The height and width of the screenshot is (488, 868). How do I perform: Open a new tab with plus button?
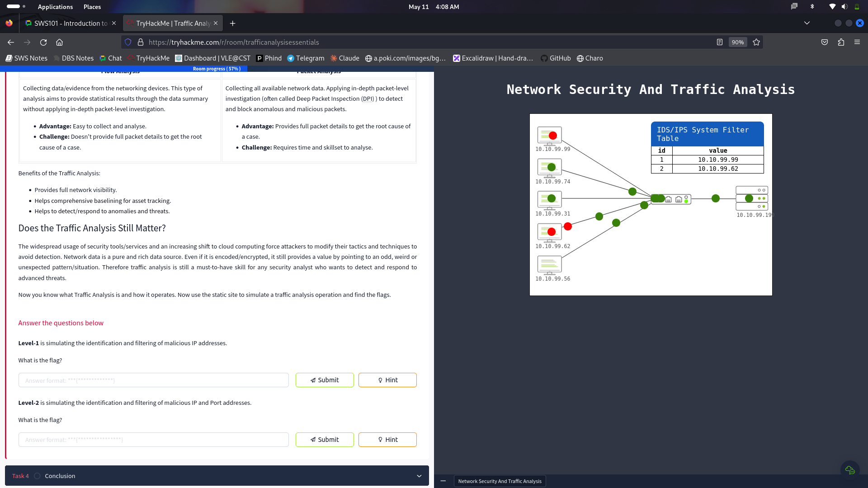coord(232,23)
